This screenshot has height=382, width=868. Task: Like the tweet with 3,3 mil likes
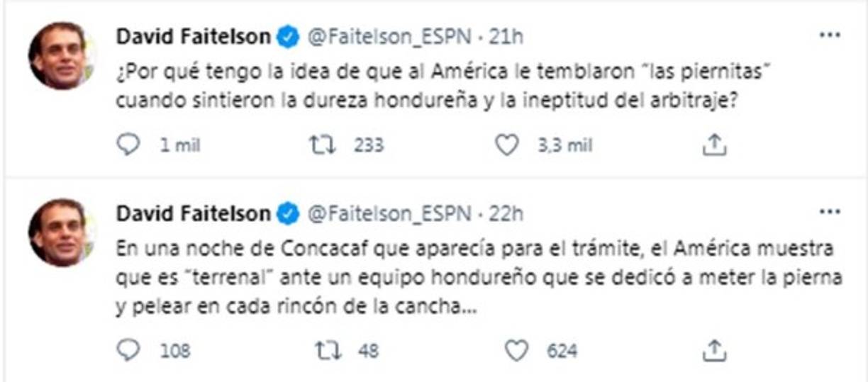point(506,145)
